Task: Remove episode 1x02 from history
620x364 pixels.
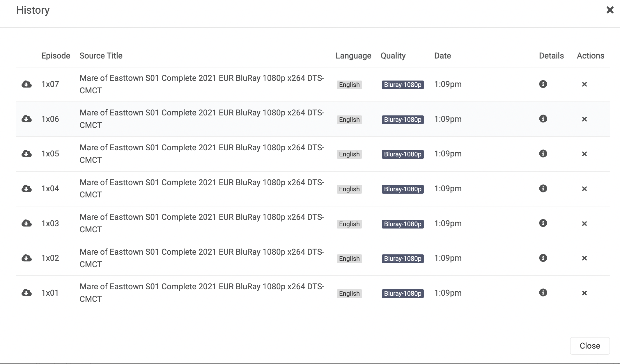Action: (x=584, y=258)
